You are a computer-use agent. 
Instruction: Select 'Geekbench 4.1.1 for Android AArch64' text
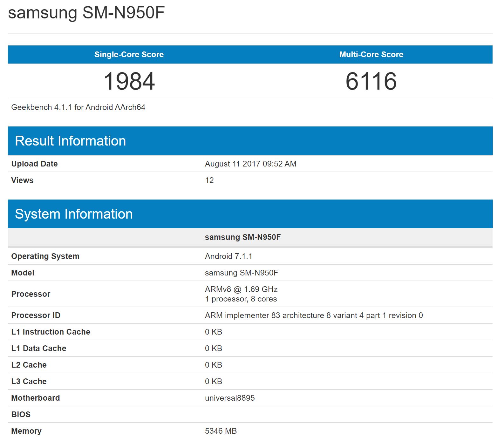click(x=78, y=107)
